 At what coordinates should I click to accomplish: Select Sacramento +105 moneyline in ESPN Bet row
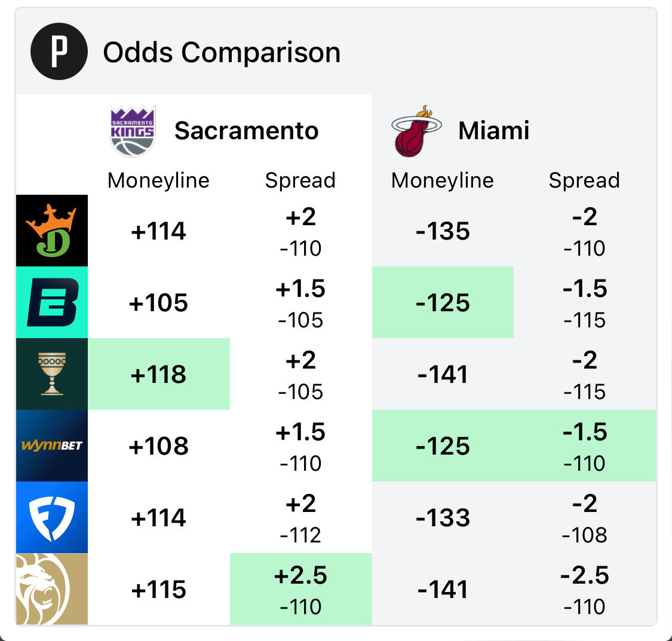pyautogui.click(x=159, y=303)
